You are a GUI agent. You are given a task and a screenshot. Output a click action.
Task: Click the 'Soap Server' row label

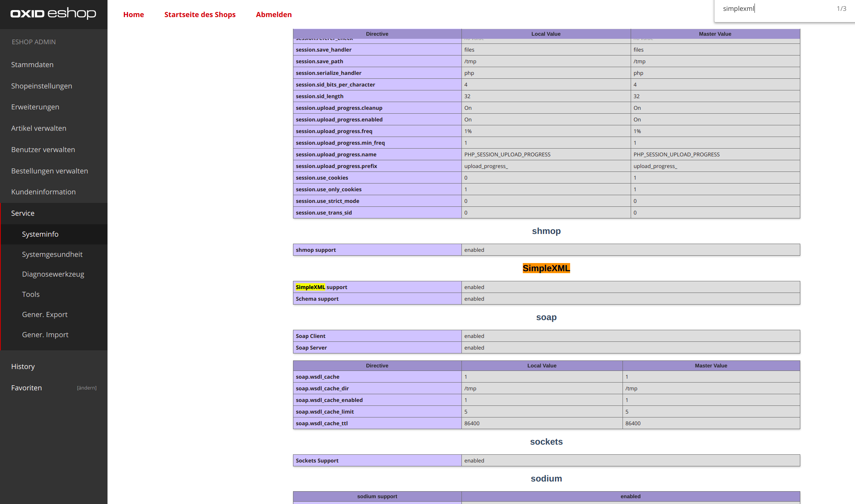[311, 348]
